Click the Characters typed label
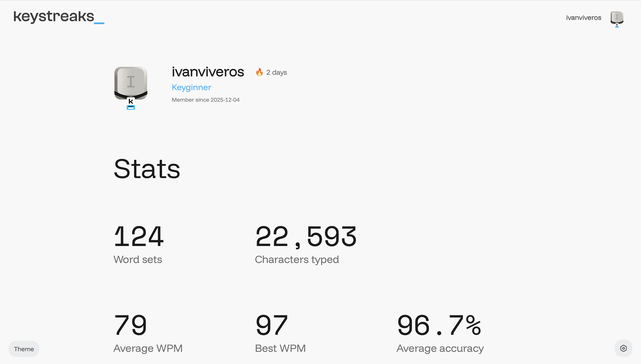Screen dimensions: 641x364 click(297, 260)
